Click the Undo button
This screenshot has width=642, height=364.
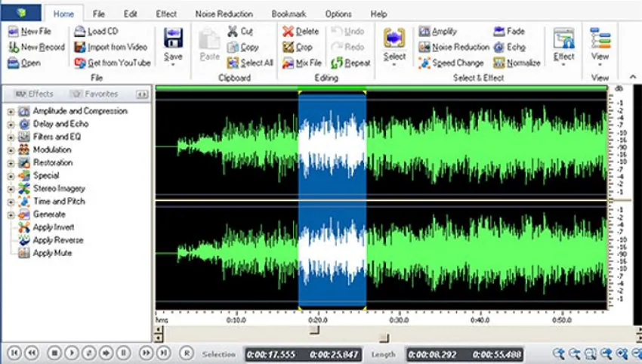click(347, 31)
